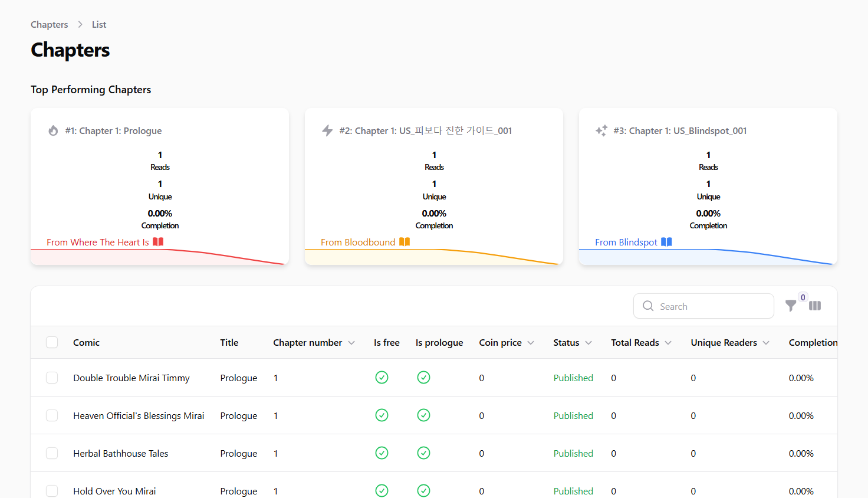The image size is (868, 498).
Task: Click the List breadcrumb item
Action: coord(99,24)
